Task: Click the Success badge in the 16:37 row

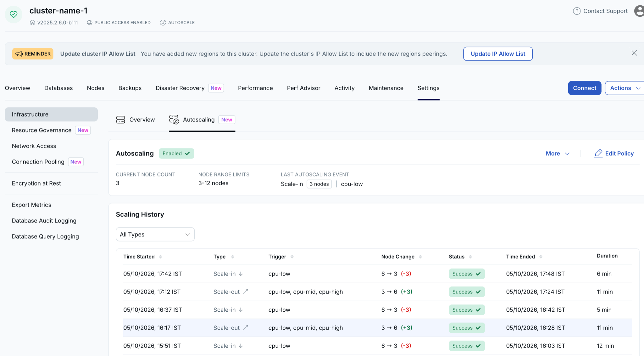Action: pos(467,310)
